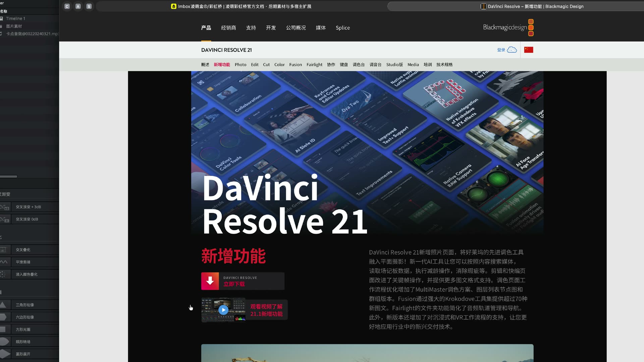Open the 产品 menu
644x362 pixels.
(x=206, y=28)
